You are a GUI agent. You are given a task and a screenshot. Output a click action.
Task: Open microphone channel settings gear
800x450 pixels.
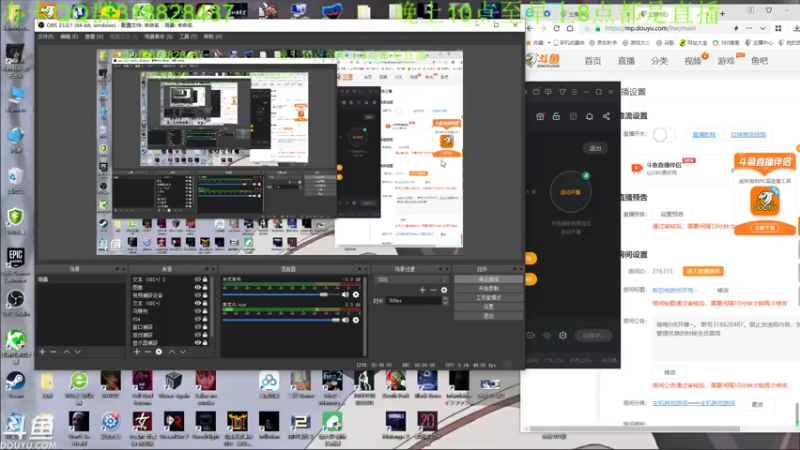coord(356,320)
